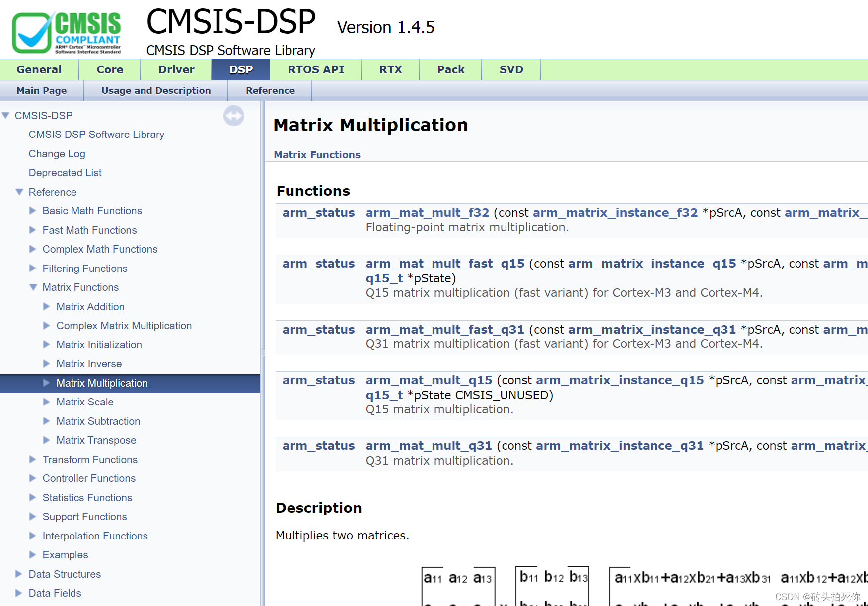Screen dimensions: 868x606
Task: Open arm_matrix_instance_q31 link in arm_mat_mult_q31 row
Action: (x=620, y=446)
